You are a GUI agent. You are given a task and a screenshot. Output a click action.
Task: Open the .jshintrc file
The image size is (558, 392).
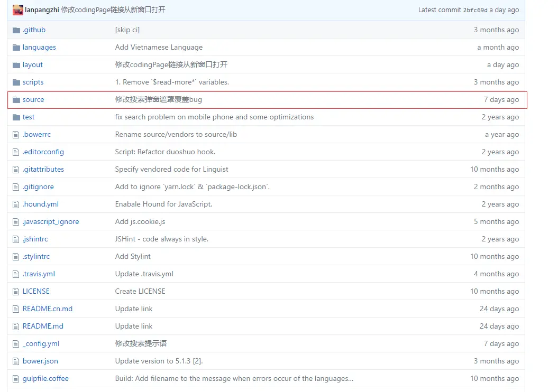(x=35, y=239)
